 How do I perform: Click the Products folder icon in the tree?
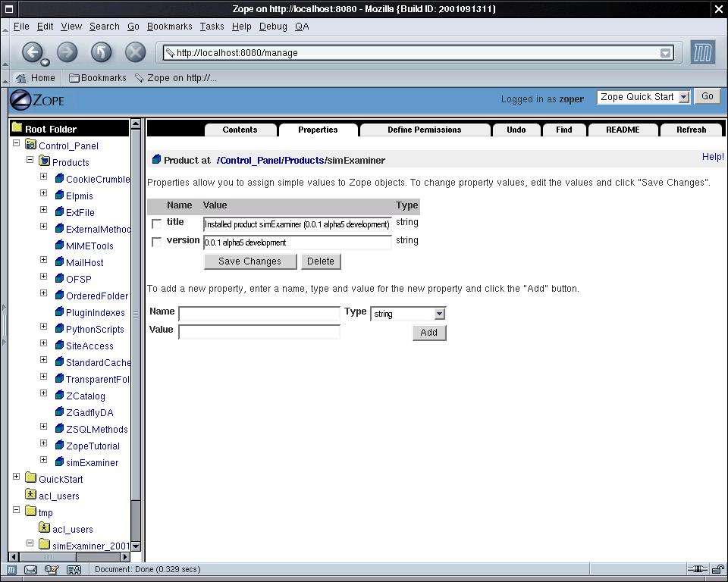[45, 161]
